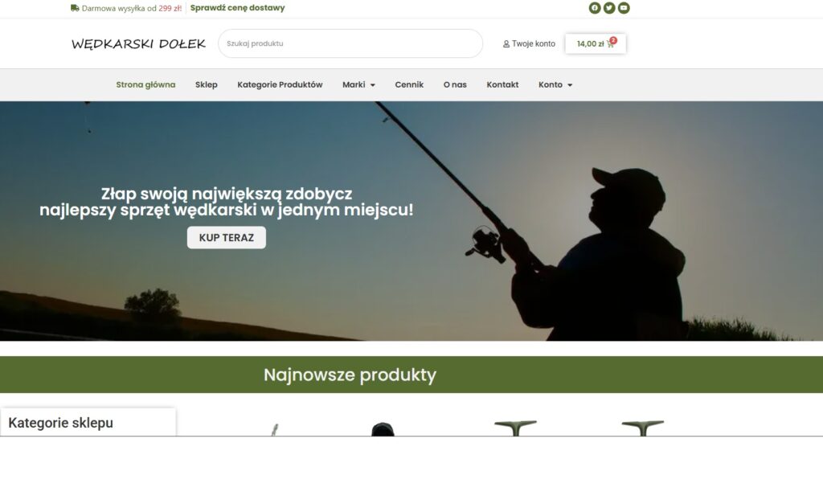This screenshot has width=823, height=504.
Task: Expand the Konto dropdown menu
Action: tap(555, 84)
